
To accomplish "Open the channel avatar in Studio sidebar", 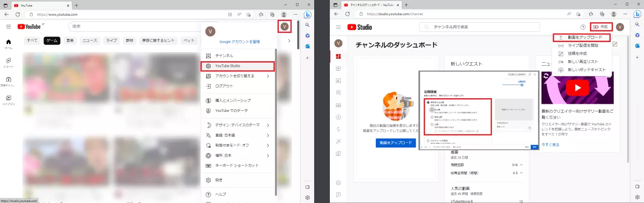I will (x=338, y=44).
